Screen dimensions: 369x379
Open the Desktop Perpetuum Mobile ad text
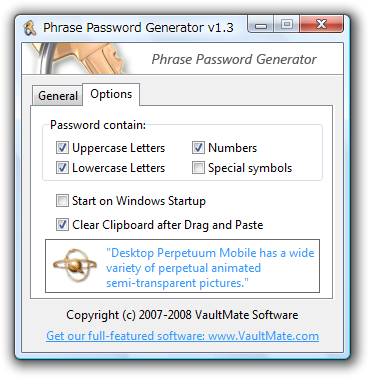point(210,268)
